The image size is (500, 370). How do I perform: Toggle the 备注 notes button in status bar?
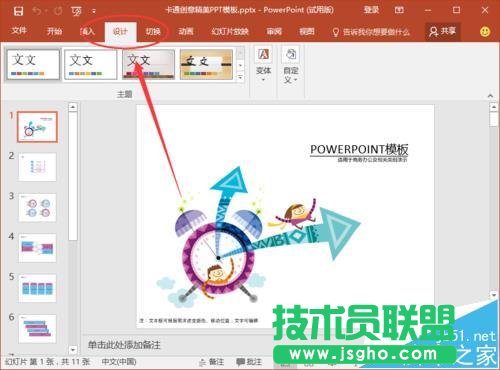(x=211, y=362)
